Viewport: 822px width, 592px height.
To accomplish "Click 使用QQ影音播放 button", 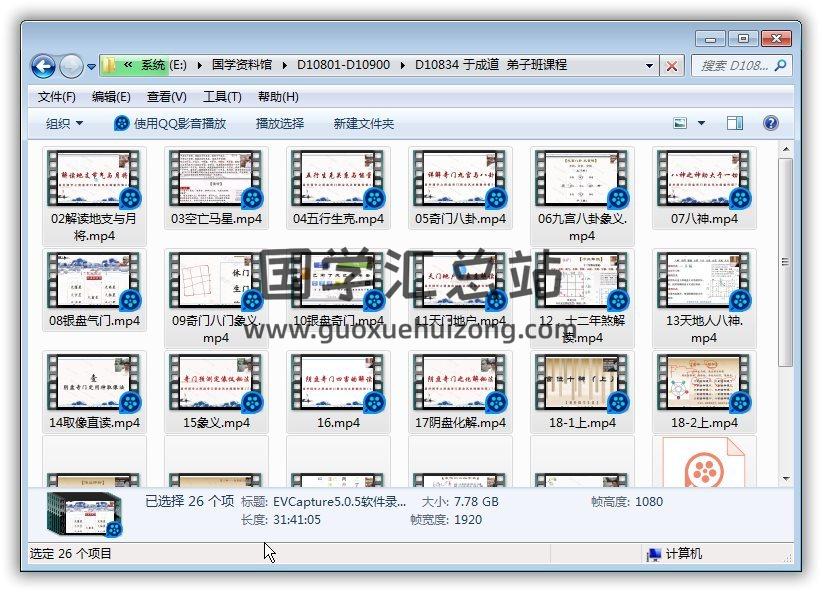I will point(170,124).
